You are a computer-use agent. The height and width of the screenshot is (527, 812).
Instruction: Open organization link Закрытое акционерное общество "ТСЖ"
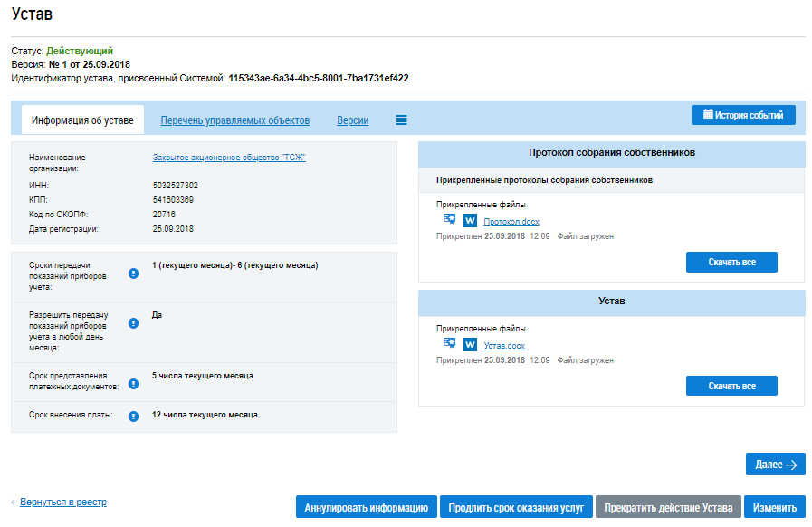[229, 158]
